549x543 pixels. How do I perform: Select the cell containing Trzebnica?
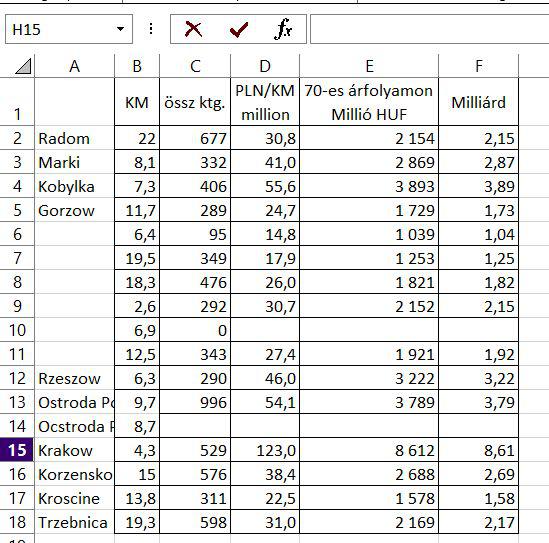point(75,522)
